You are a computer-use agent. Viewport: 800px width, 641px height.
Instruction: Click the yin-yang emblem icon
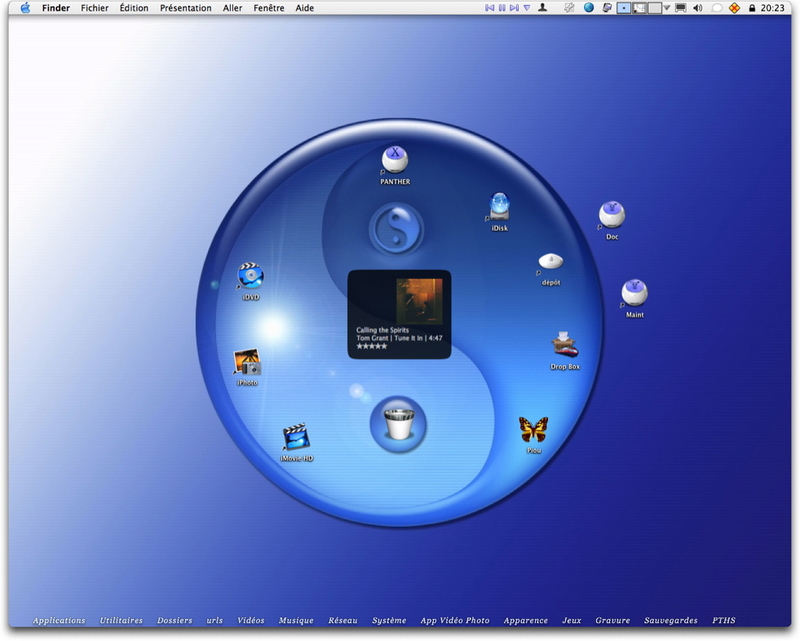point(396,229)
